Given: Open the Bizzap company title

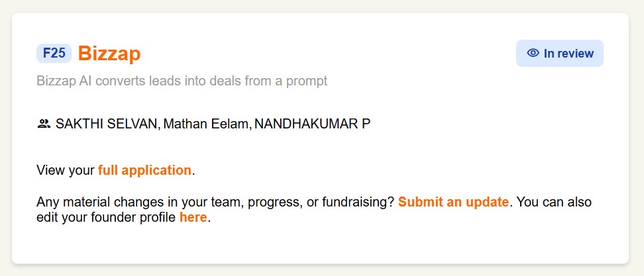Looking at the screenshot, I should (x=109, y=54).
